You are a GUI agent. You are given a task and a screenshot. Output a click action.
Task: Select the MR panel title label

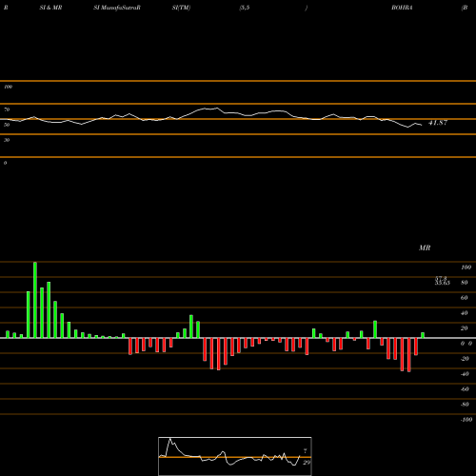(425, 248)
